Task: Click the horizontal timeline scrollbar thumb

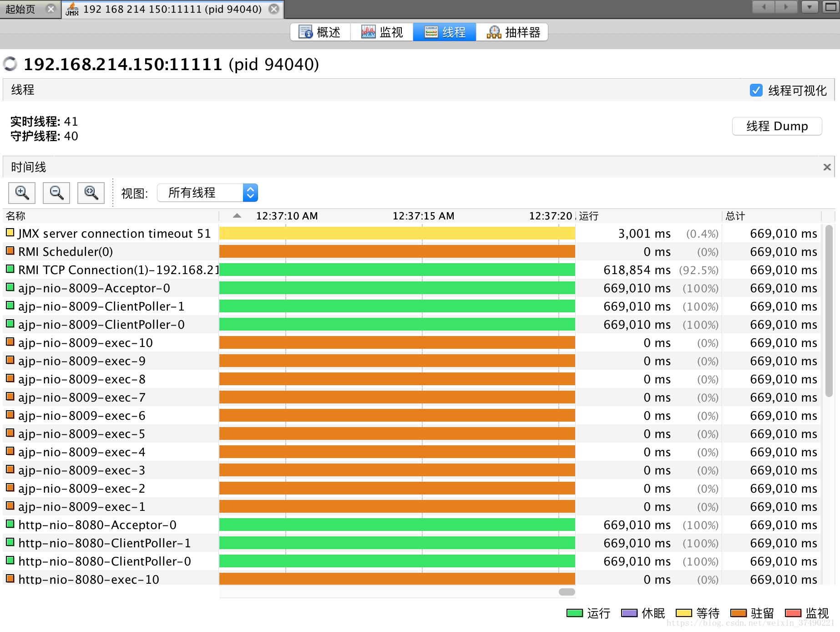Action: coord(567,591)
